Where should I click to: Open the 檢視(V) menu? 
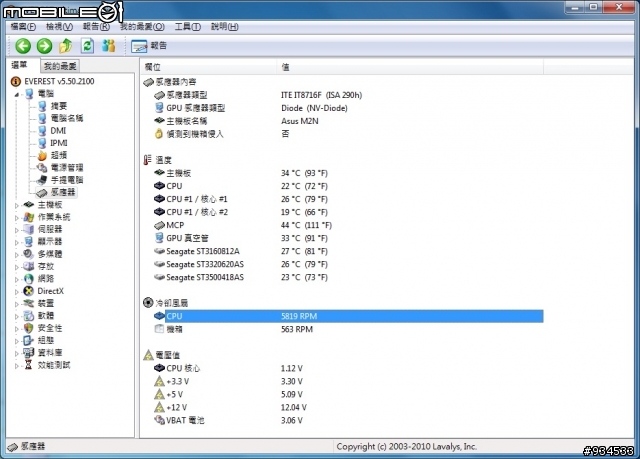coord(59,27)
